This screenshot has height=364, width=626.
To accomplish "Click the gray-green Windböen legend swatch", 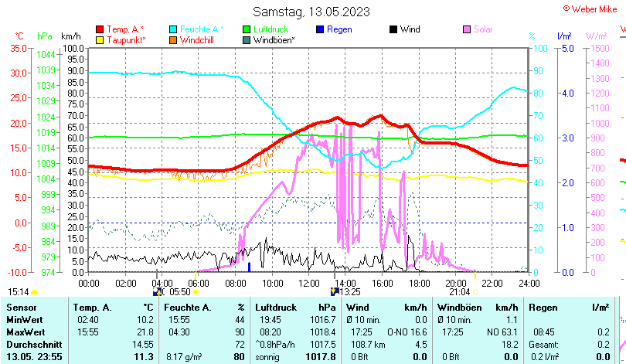I will pos(247,40).
